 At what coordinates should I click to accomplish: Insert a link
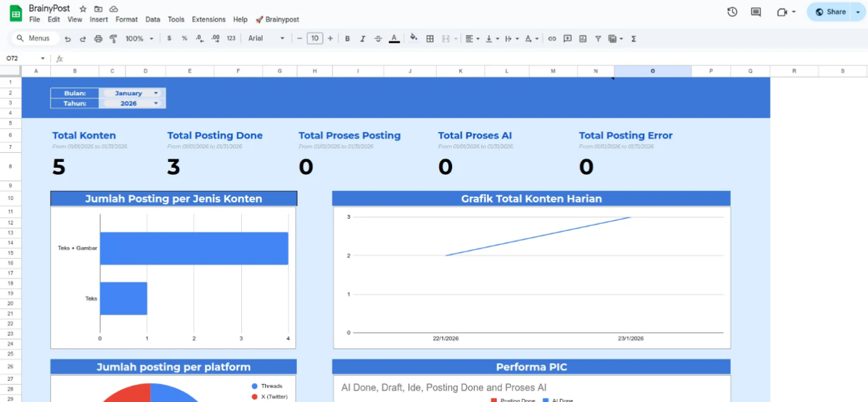pos(552,39)
